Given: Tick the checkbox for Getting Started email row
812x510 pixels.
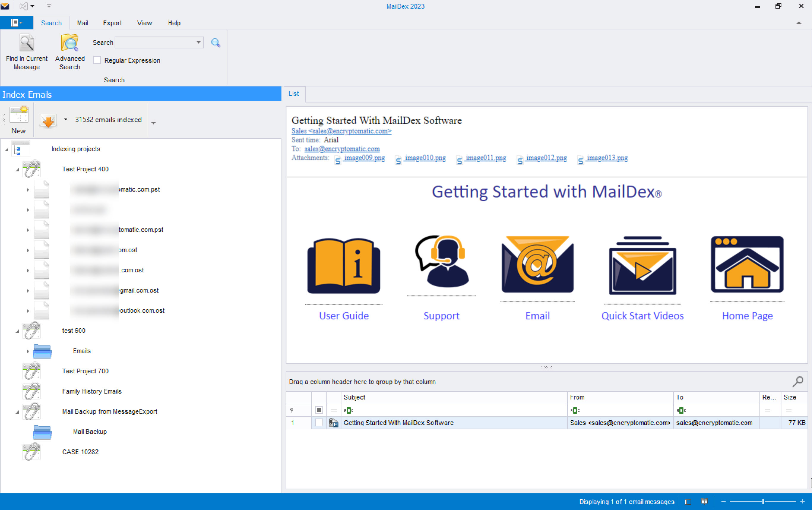Looking at the screenshot, I should (x=319, y=423).
